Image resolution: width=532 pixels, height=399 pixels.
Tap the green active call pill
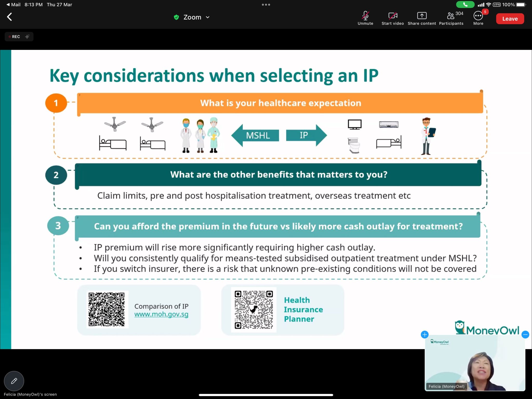[x=465, y=5]
